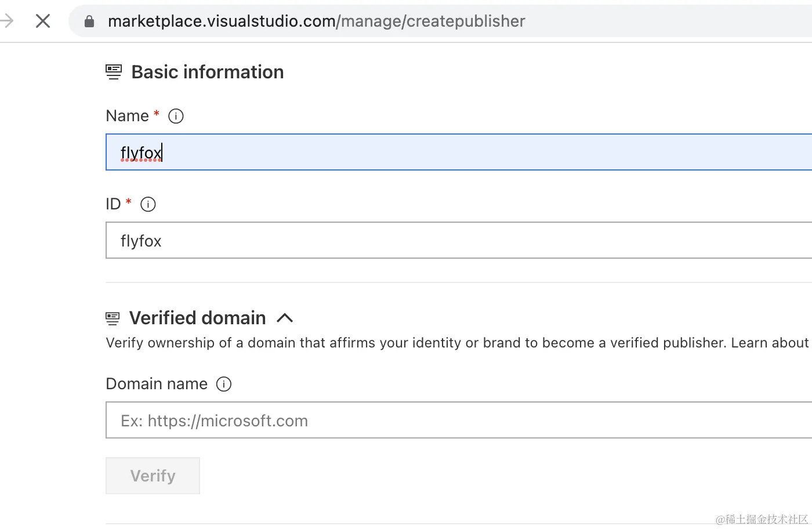Click into the ID input field
This screenshot has width=812, height=529.
point(458,240)
